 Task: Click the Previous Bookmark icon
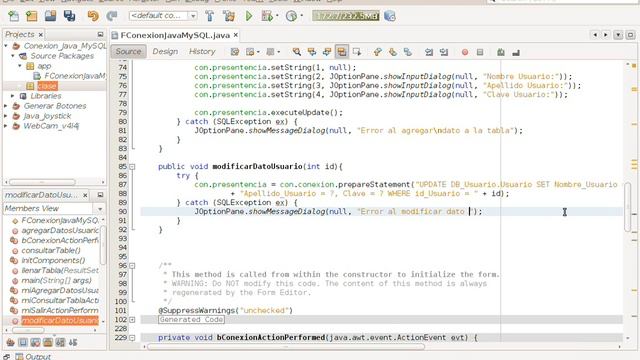(x=378, y=52)
